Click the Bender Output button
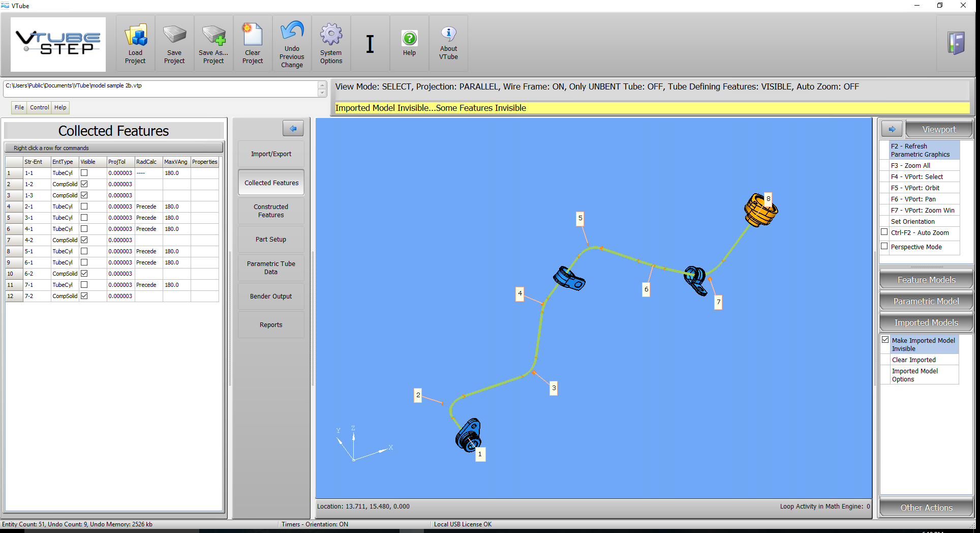 tap(271, 297)
